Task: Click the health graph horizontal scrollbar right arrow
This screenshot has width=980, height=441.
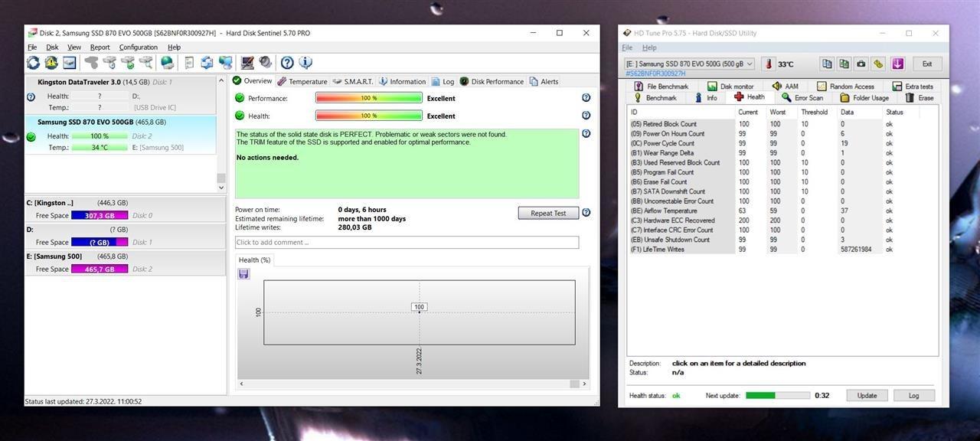Action: 585,384
